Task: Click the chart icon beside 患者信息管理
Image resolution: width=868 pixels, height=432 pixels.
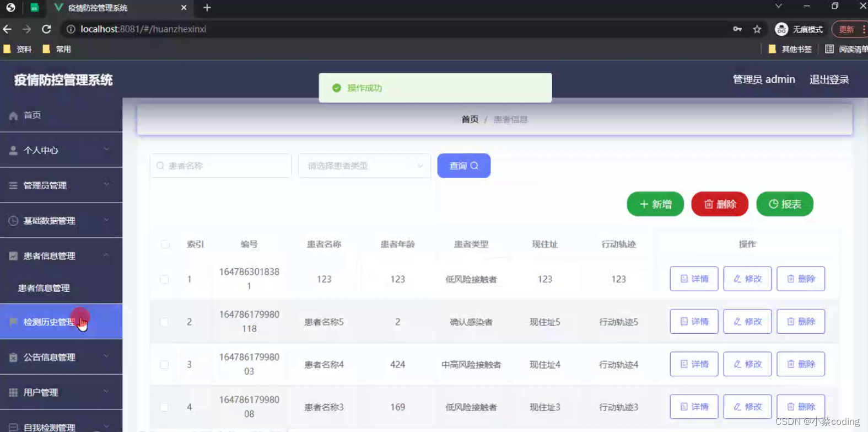Action: click(13, 256)
